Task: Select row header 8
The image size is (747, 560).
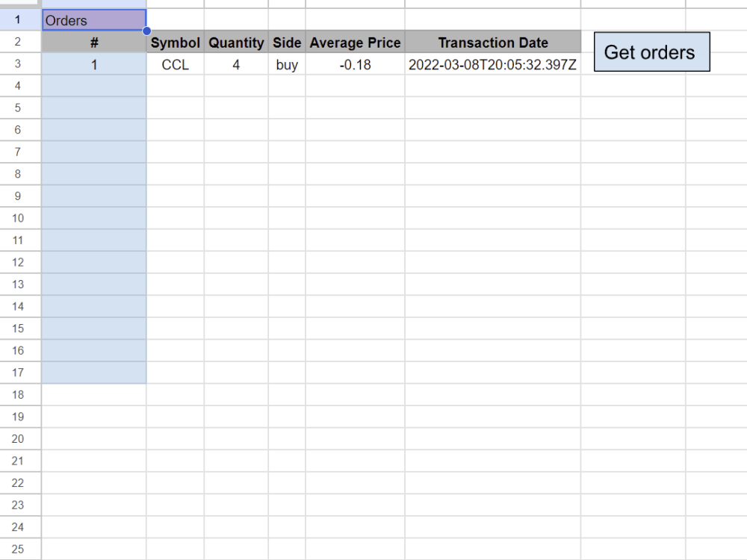Action: (20, 174)
